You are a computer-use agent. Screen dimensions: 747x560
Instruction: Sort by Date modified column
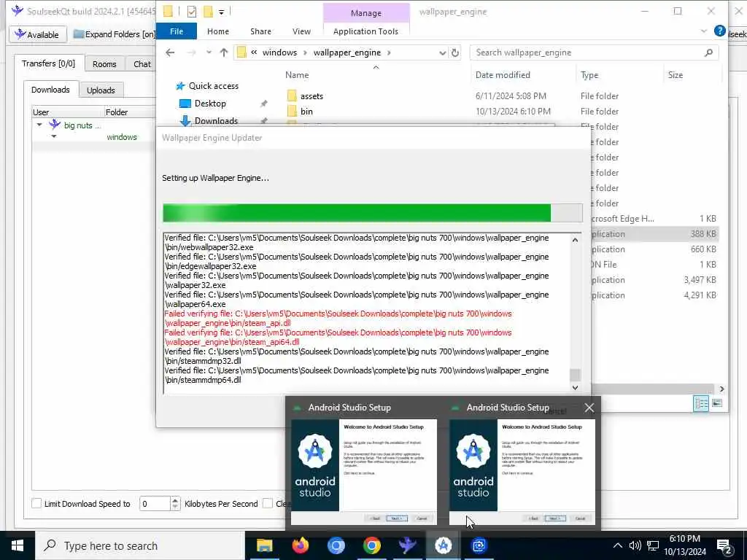click(503, 75)
